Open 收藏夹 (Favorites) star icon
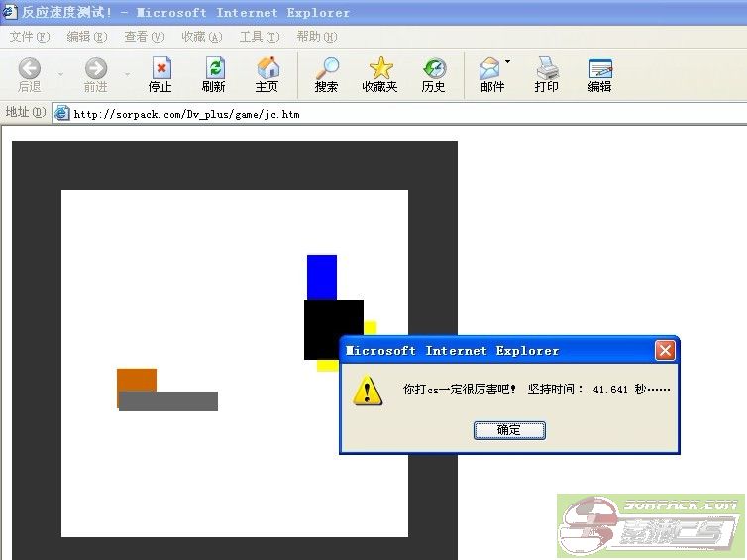This screenshot has width=747, height=560. 380,68
